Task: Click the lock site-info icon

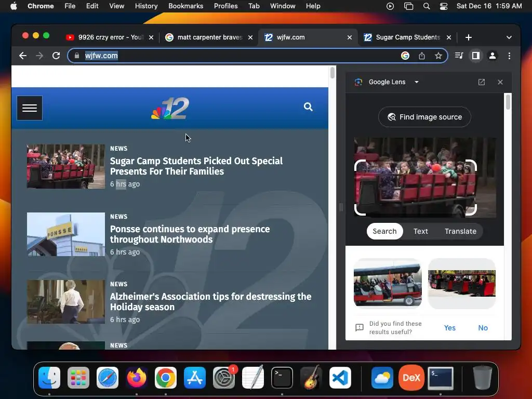Action: (x=77, y=56)
